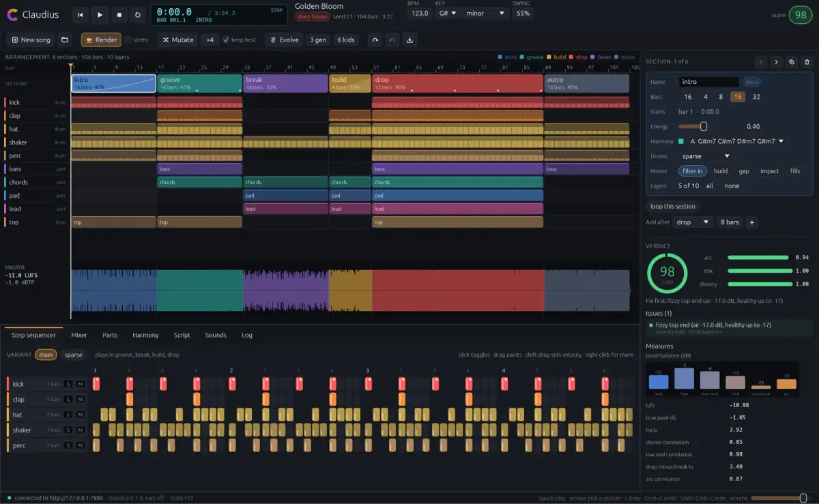Viewport: 819px width, 504px height.
Task: Mute the perc track in sequencer
Action: tap(80, 445)
